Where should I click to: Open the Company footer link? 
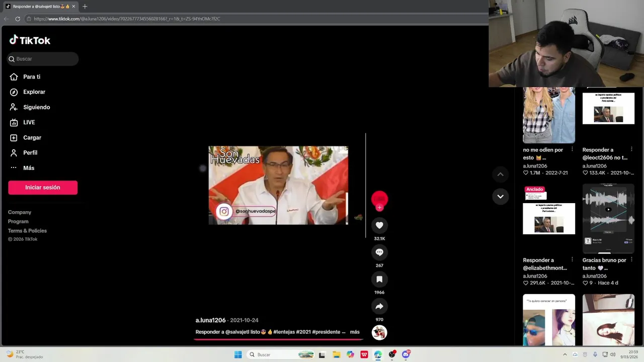(x=20, y=212)
